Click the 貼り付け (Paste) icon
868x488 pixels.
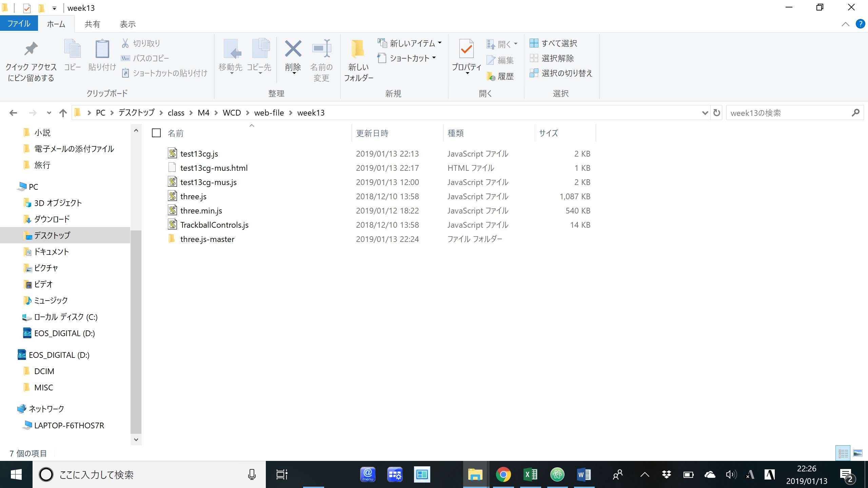pyautogui.click(x=101, y=54)
